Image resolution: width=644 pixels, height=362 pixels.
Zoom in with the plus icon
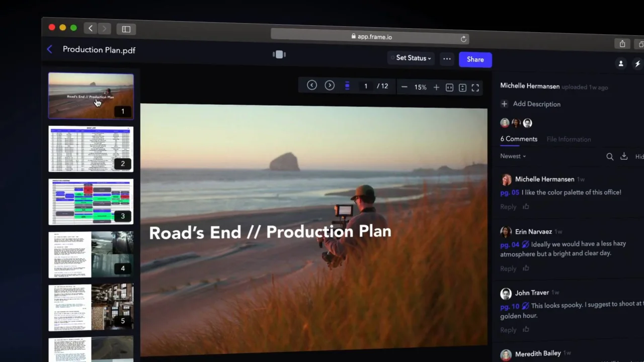click(436, 87)
